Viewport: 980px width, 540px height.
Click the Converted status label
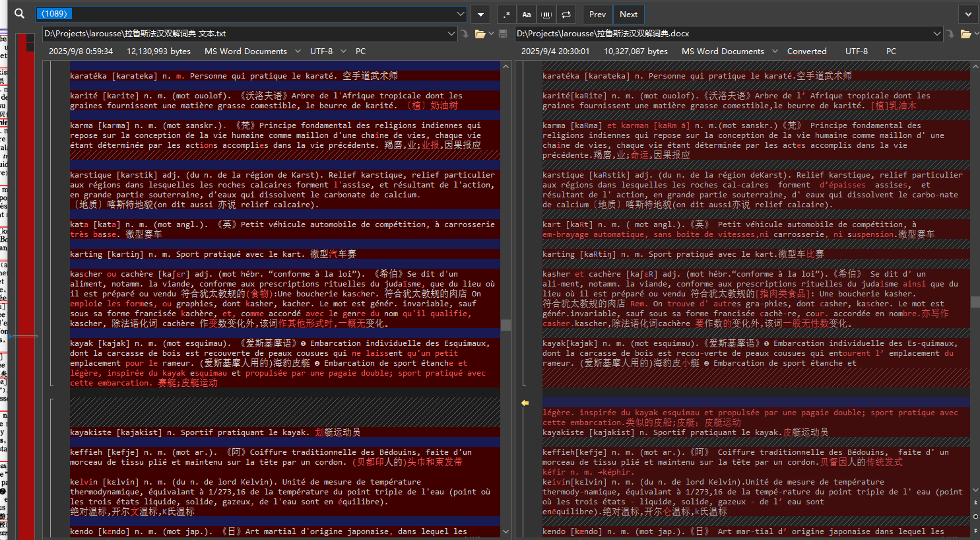coord(806,51)
